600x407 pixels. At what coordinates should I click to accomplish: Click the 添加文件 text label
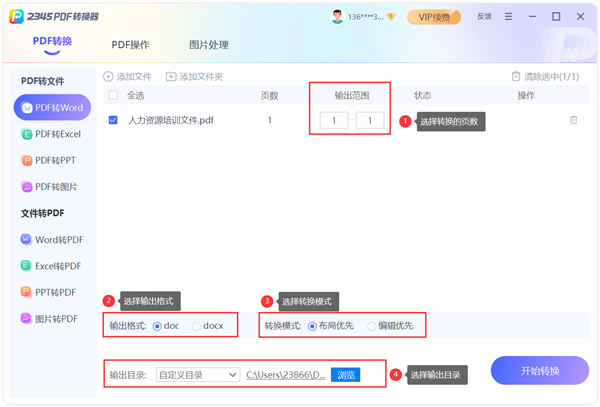134,77
